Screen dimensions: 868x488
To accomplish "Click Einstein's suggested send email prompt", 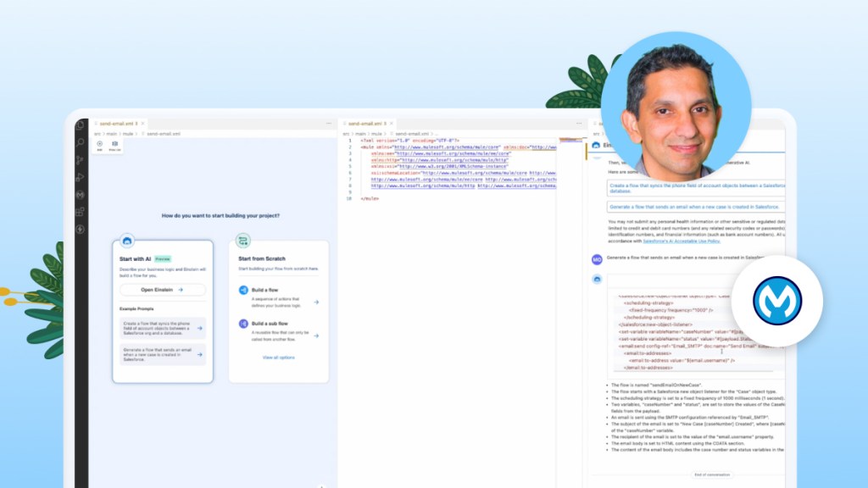I will pyautogui.click(x=695, y=206).
